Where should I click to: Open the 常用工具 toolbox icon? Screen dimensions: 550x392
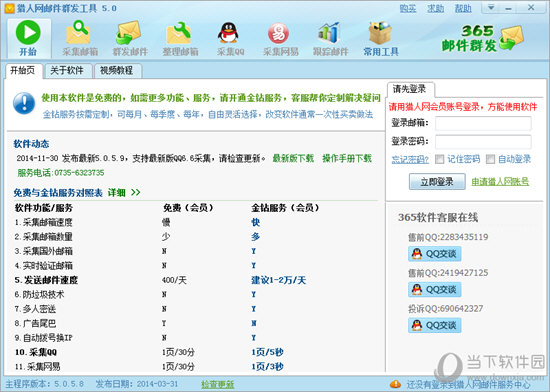point(381,38)
